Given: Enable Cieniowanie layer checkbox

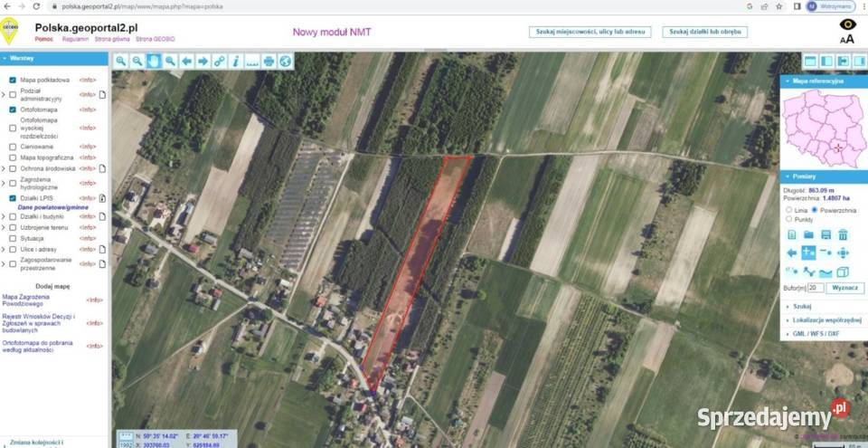Looking at the screenshot, I should 13,147.
